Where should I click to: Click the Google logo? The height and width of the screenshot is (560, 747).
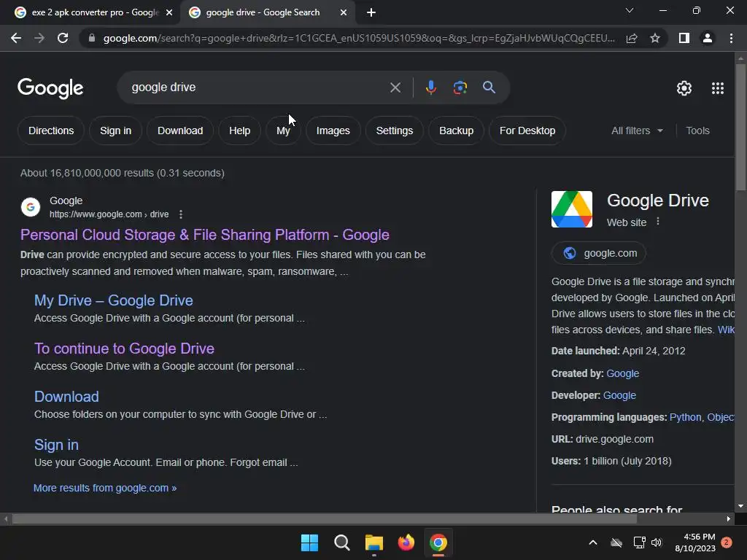tap(50, 88)
